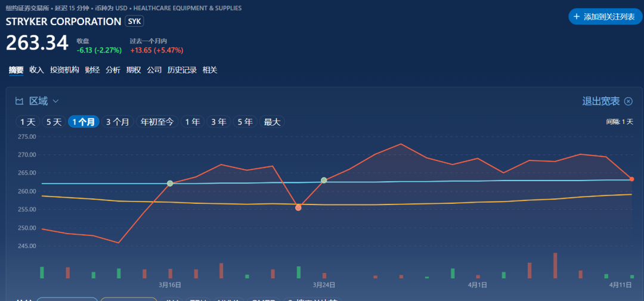Screen dimensions: 644x301
Task: Open the 投资机构 tab
Action: pos(64,70)
